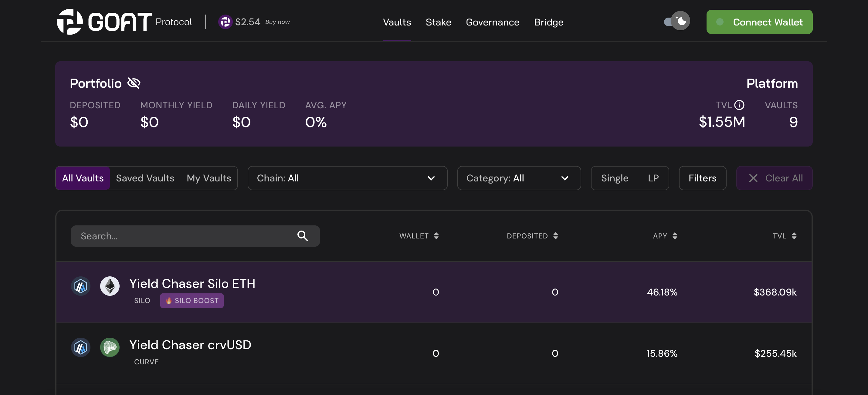The height and width of the screenshot is (395, 868).
Task: Click the GOAT token price icon
Action: pyautogui.click(x=225, y=22)
